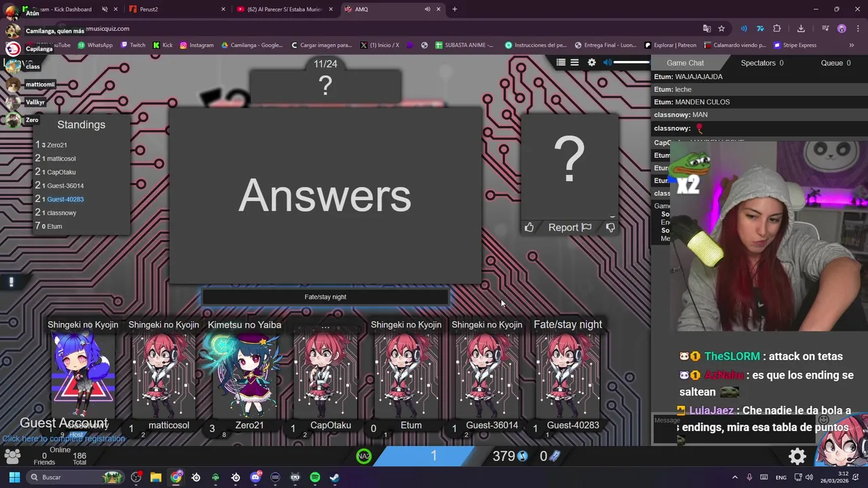Click the microphone tray icon
868x488 pixels.
[749, 477]
